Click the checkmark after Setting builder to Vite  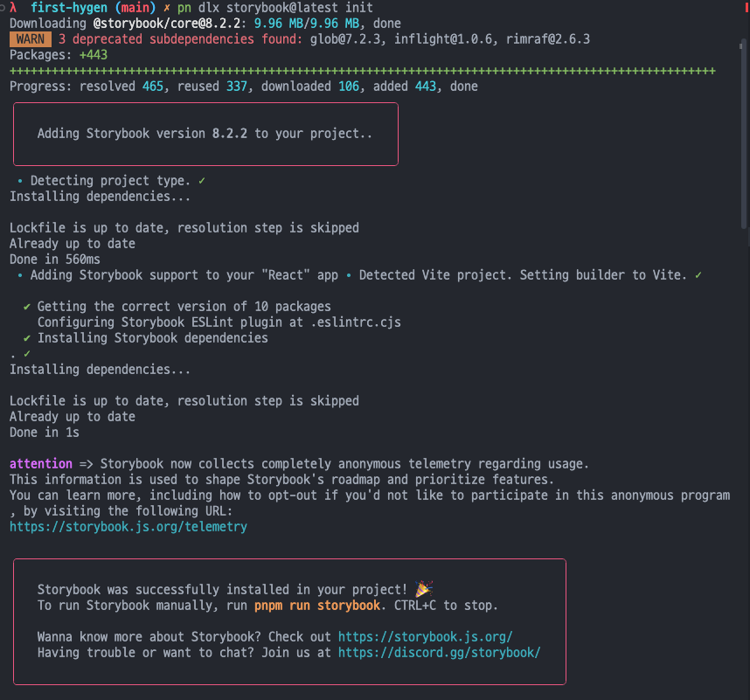click(x=698, y=275)
